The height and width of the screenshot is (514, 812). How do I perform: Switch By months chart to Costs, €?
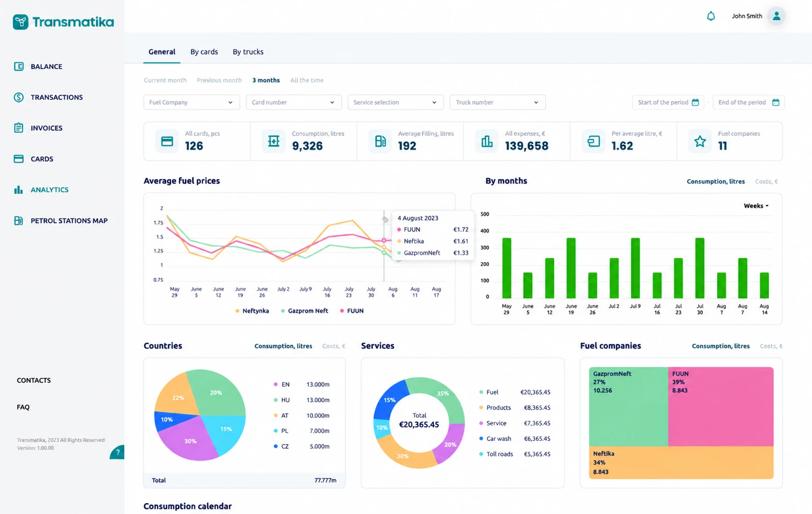pos(766,181)
